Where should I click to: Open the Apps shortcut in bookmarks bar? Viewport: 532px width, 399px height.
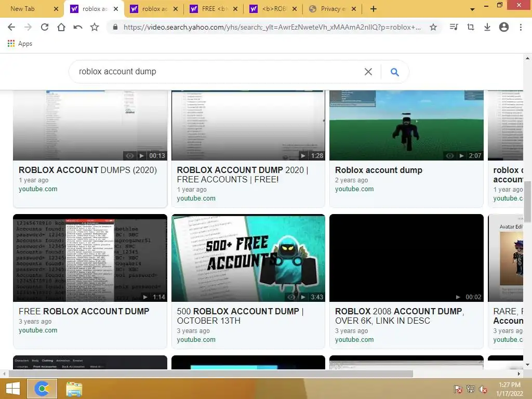(x=20, y=44)
